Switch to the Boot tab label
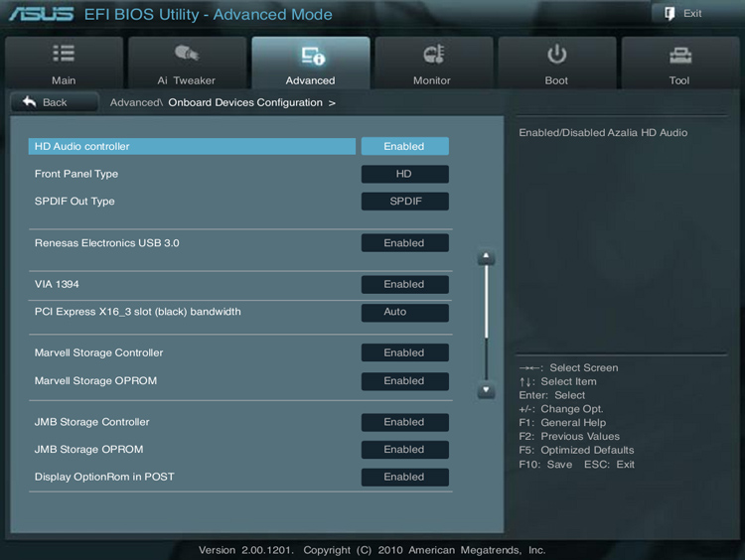 coord(556,80)
